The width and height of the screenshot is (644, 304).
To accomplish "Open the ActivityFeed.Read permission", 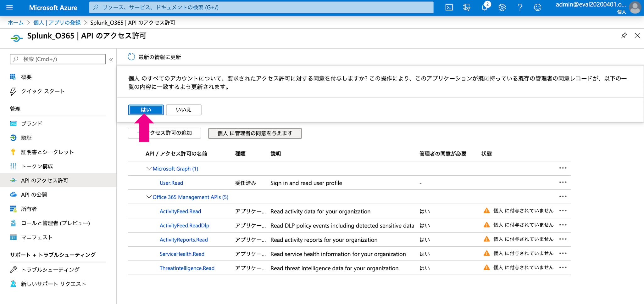I will point(180,211).
